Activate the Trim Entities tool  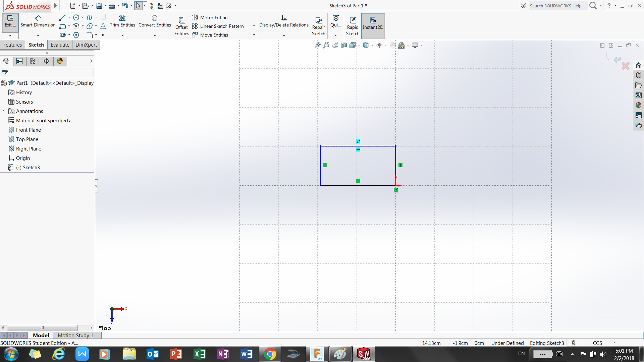(122, 21)
